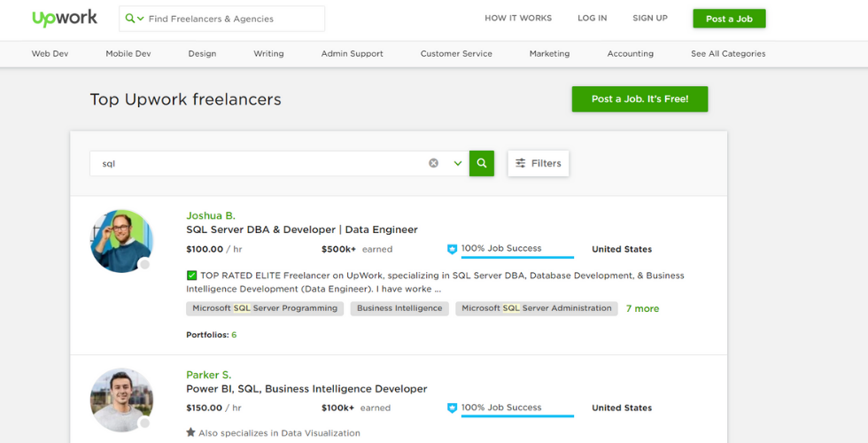Screen dimensions: 868x443
Task: Open SQL Server DBA & Developer title
Action: 302,229
